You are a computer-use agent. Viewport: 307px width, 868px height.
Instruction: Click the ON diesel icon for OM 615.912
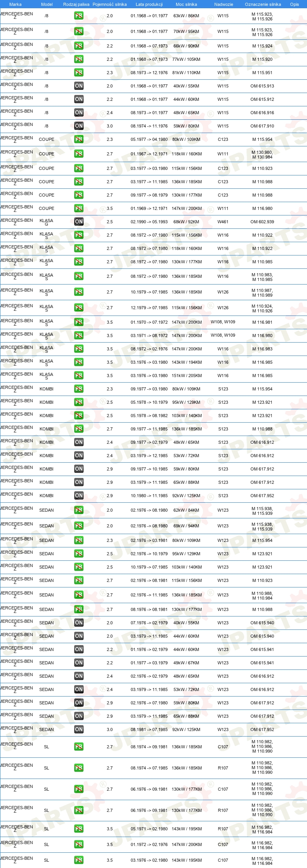[79, 99]
